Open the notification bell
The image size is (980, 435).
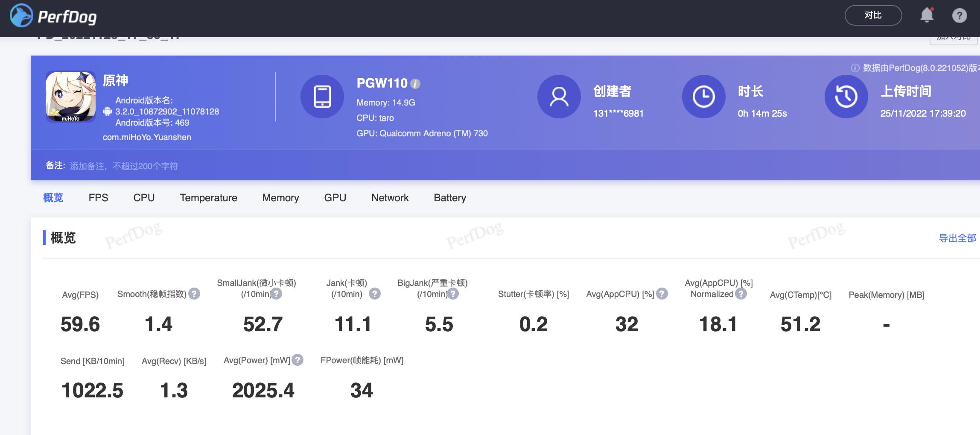coord(926,15)
